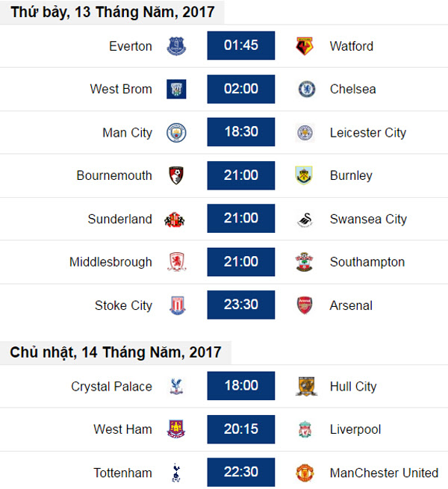Click the 18:30 kickoff time button
This screenshot has width=448, height=489.
pyautogui.click(x=241, y=132)
